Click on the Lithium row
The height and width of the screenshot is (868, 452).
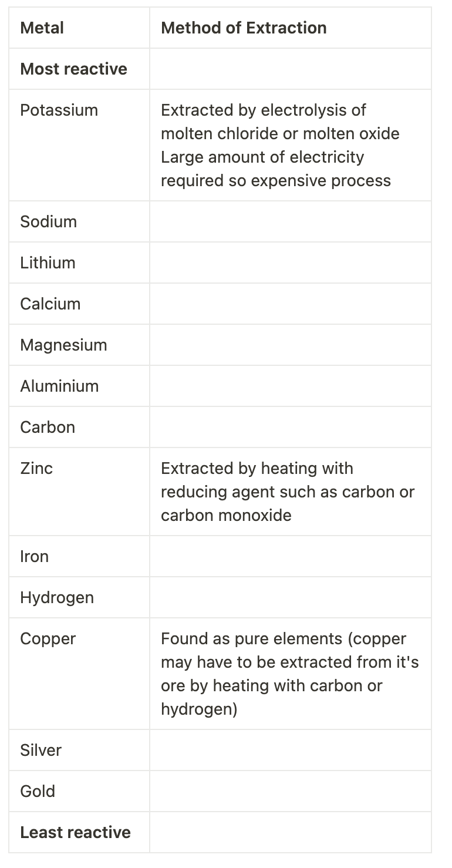tap(48, 263)
